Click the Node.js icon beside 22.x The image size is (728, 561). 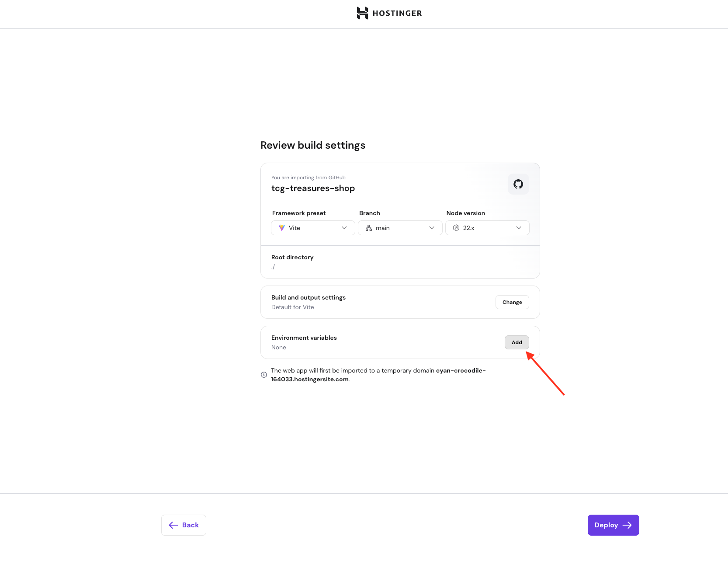click(x=456, y=228)
